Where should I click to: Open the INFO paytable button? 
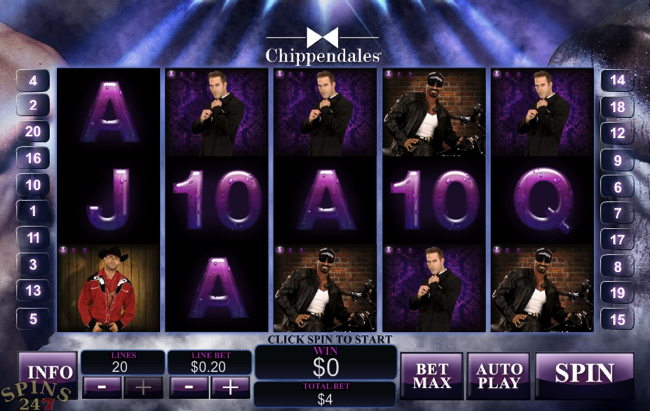48,373
